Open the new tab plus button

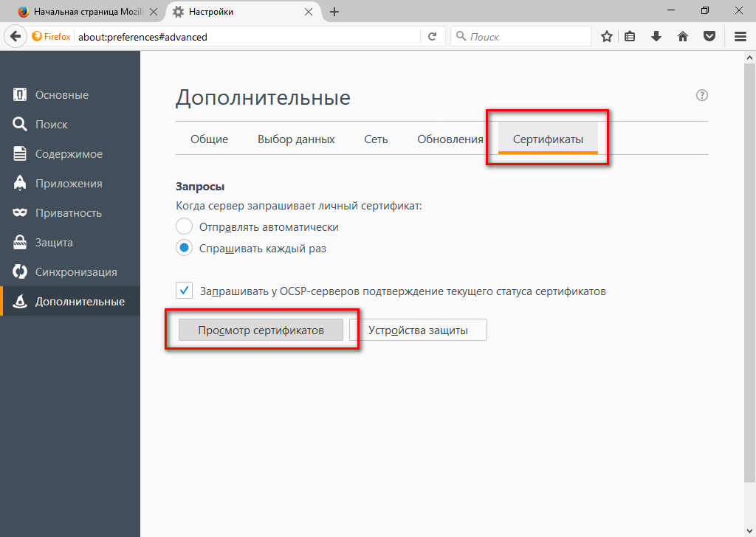click(334, 12)
